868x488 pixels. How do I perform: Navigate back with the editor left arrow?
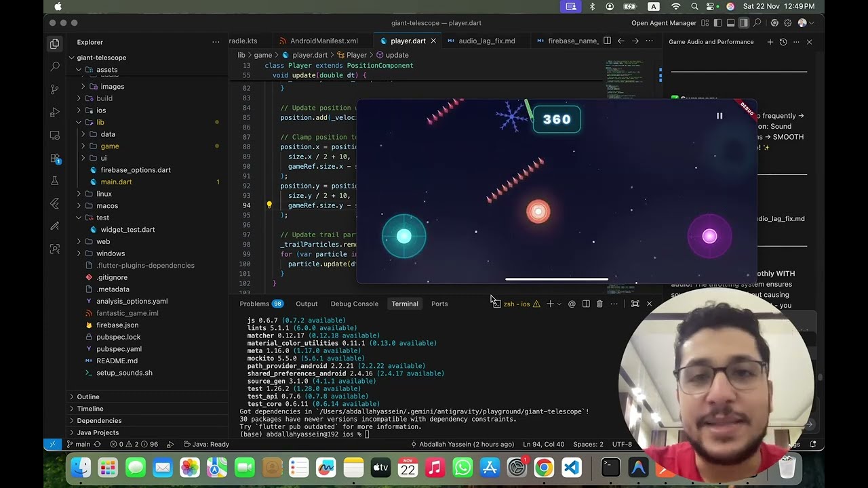(620, 41)
